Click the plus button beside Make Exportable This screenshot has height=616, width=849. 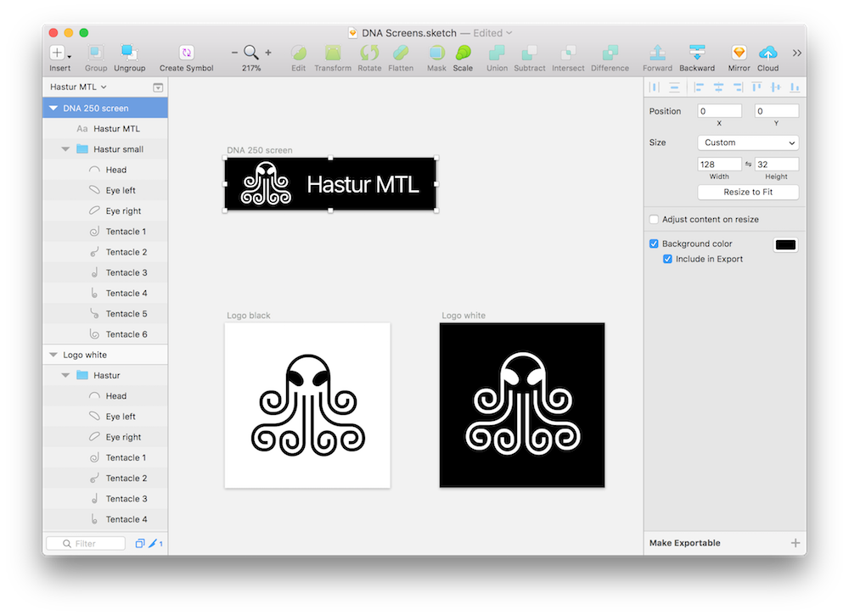[x=796, y=543]
